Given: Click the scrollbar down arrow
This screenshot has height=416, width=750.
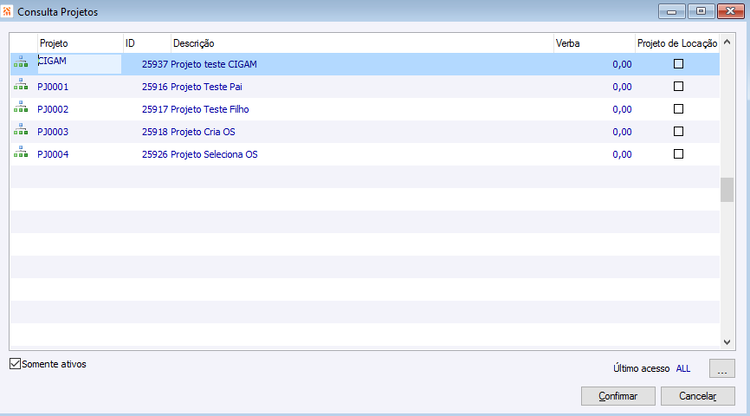Looking at the screenshot, I should point(727,342).
